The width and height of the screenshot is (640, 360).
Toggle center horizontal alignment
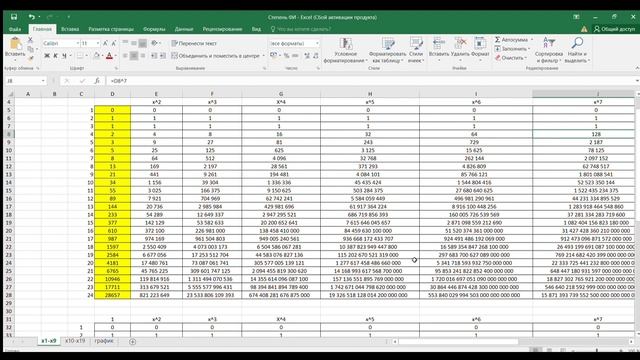[133, 56]
